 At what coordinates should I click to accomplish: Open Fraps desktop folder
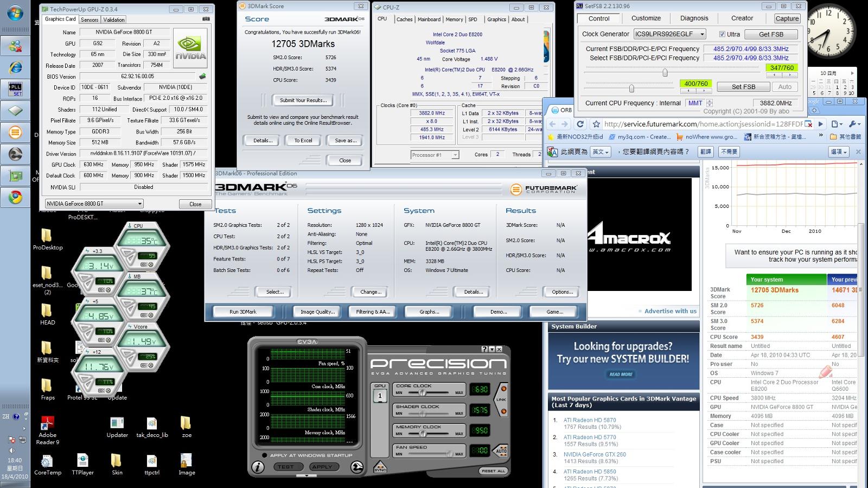point(47,390)
